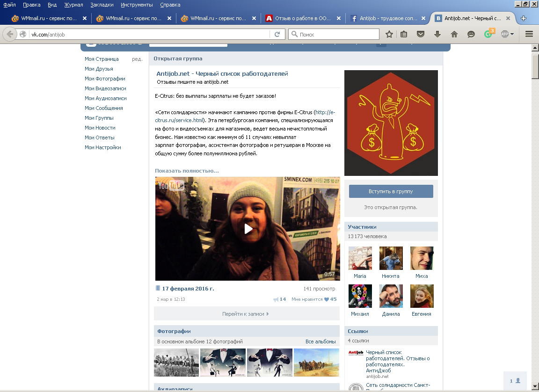Click the chat smiley toolbar icon
This screenshot has height=392, width=539.
[471, 34]
